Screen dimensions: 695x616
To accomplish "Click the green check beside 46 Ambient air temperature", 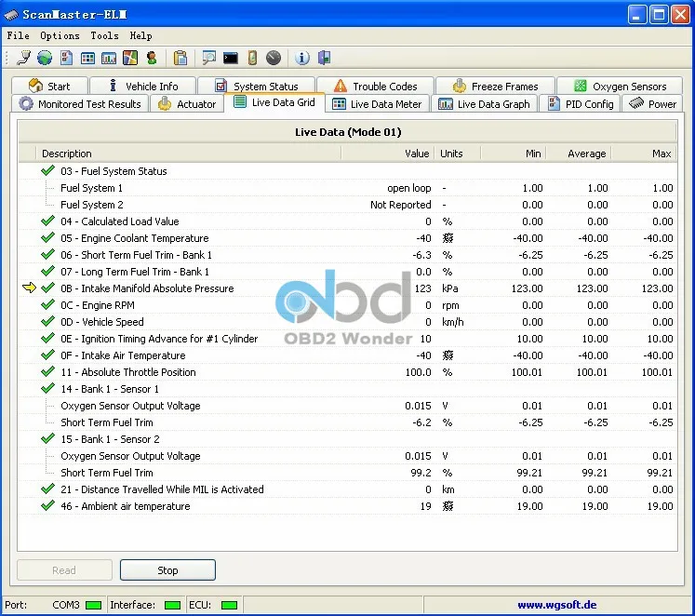I will pos(47,505).
